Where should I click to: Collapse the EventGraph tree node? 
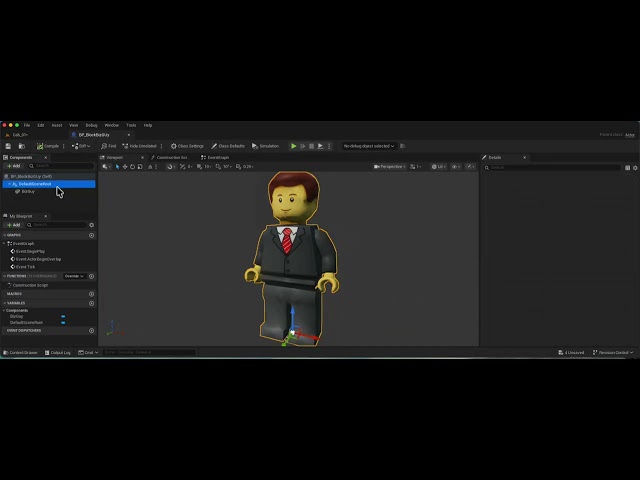pos(4,244)
